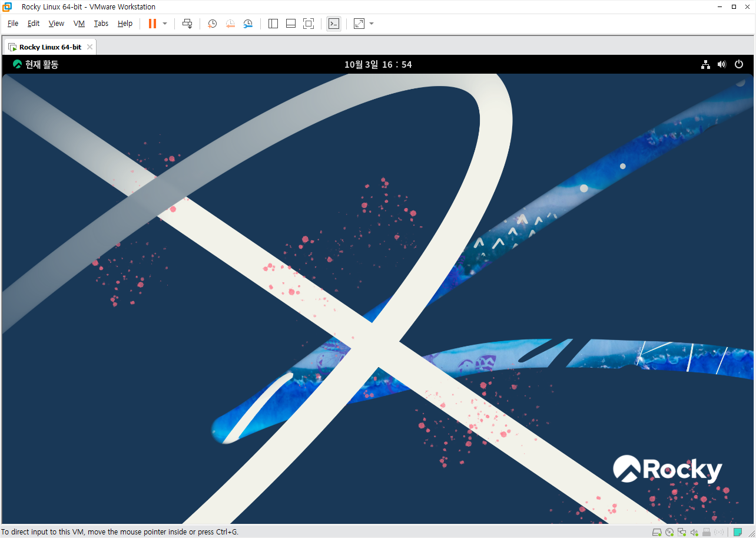Click the sound card status icon
Image resolution: width=756 pixels, height=538 pixels.
(x=694, y=532)
